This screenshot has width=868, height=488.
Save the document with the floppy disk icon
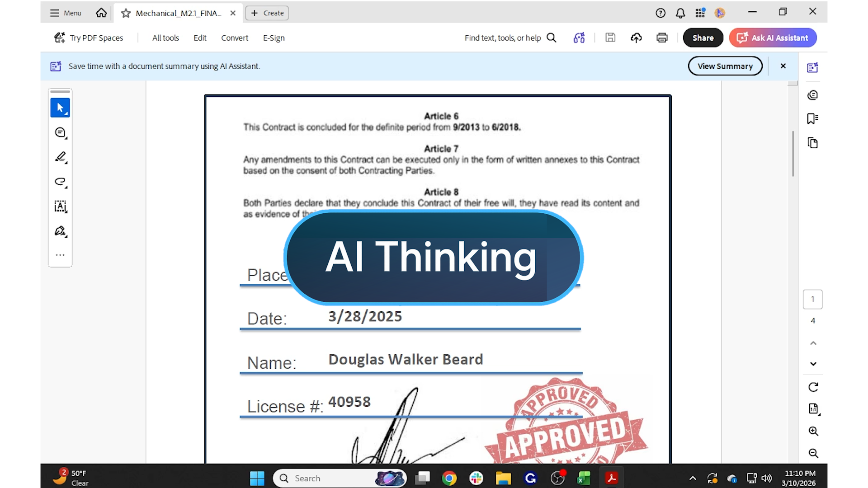pos(610,38)
